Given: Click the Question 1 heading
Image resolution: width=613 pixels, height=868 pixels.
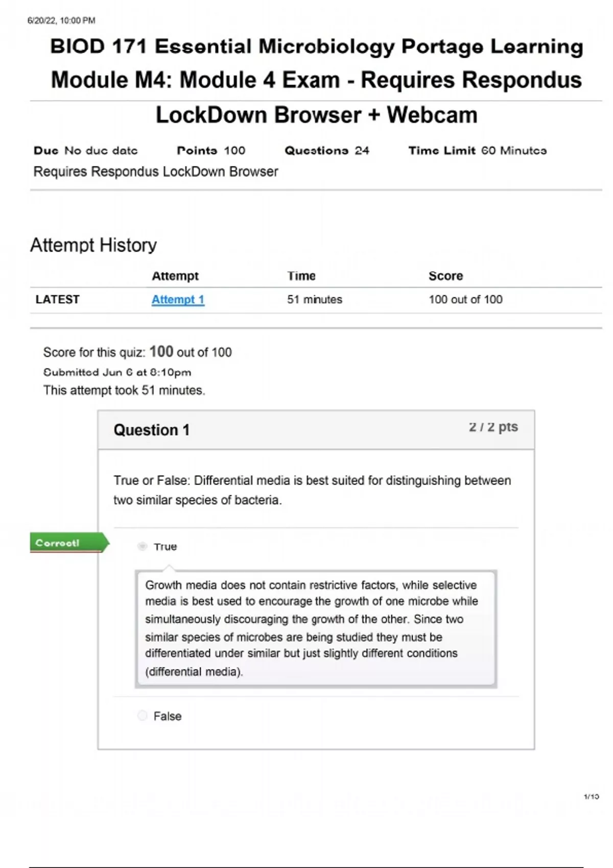Looking at the screenshot, I should pyautogui.click(x=151, y=430).
